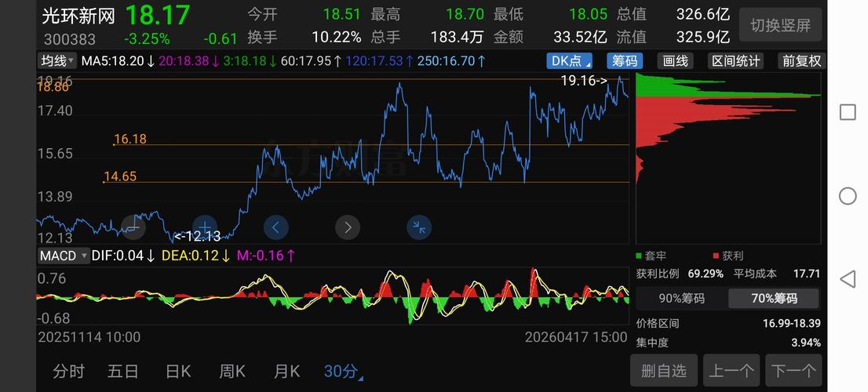Tap the current price 18.17
Viewport: 868px width, 392px height.
pyautogui.click(x=158, y=15)
